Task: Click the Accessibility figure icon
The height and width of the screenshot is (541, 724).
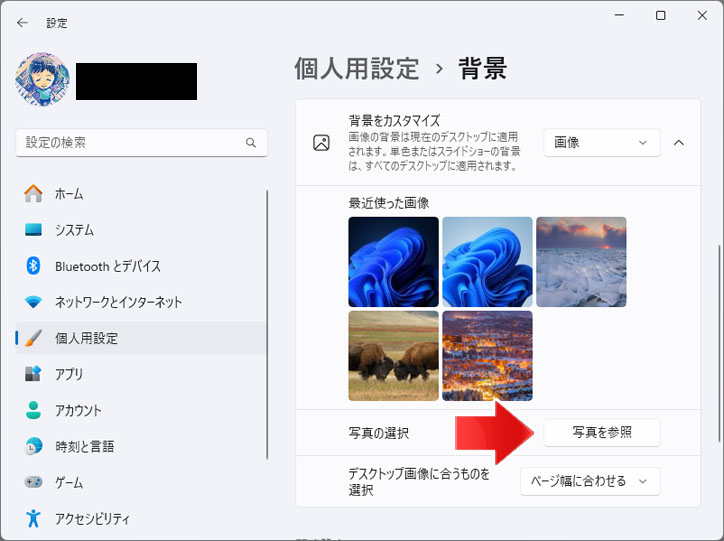Action: coord(33,518)
